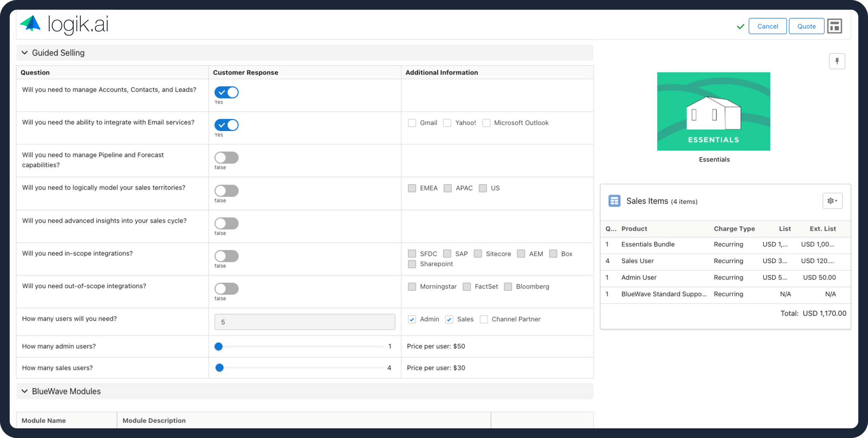Viewport: 868px width, 438px height.
Task: Click the Question column header
Action: point(35,72)
